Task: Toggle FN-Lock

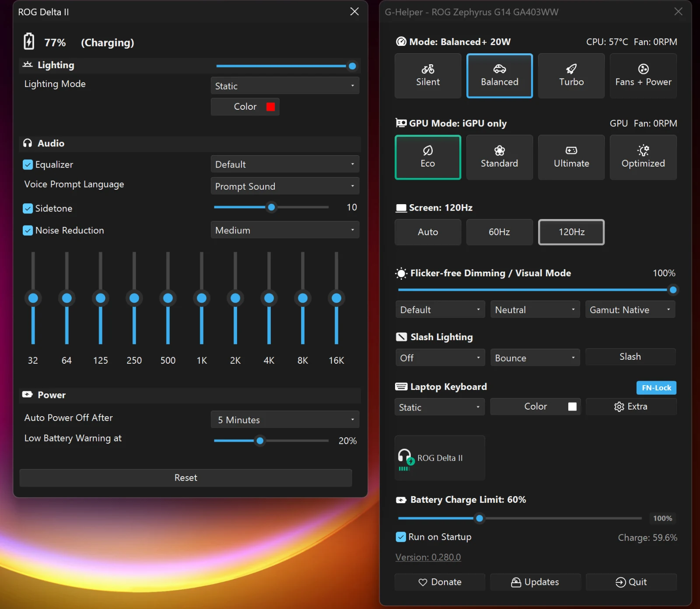Action: [x=656, y=388]
